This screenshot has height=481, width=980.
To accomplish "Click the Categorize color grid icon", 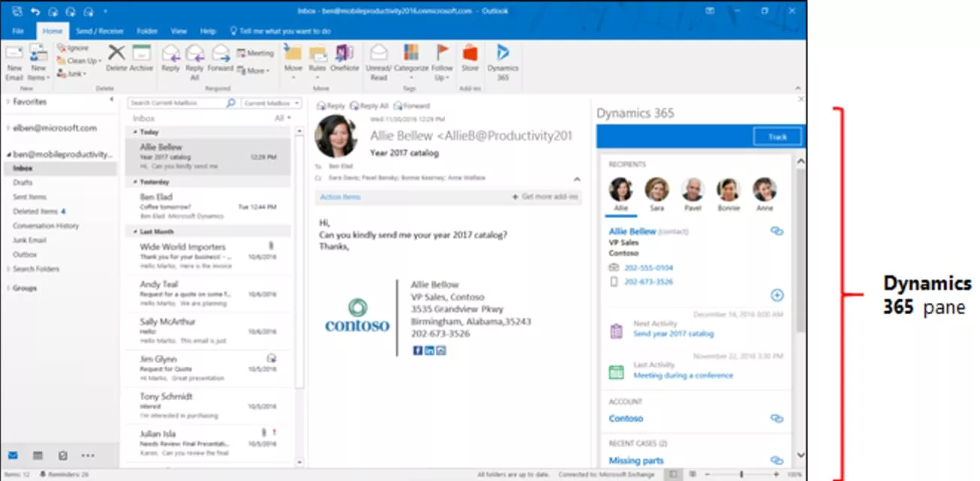I will tap(411, 53).
